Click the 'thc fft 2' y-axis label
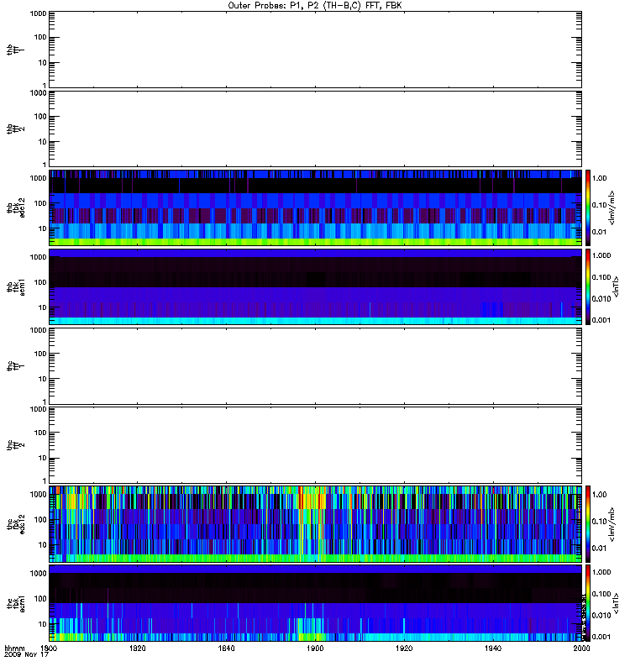This screenshot has height=672, width=630. pos(15,445)
